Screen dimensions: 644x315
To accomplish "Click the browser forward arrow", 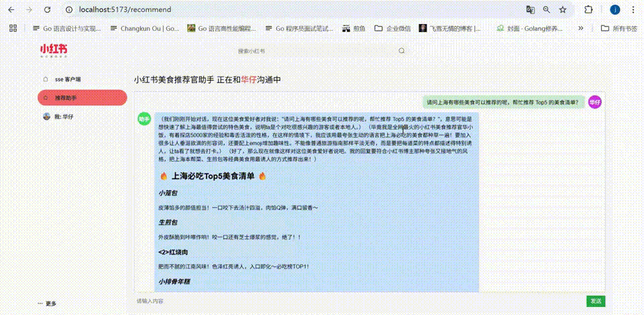I will click(29, 9).
